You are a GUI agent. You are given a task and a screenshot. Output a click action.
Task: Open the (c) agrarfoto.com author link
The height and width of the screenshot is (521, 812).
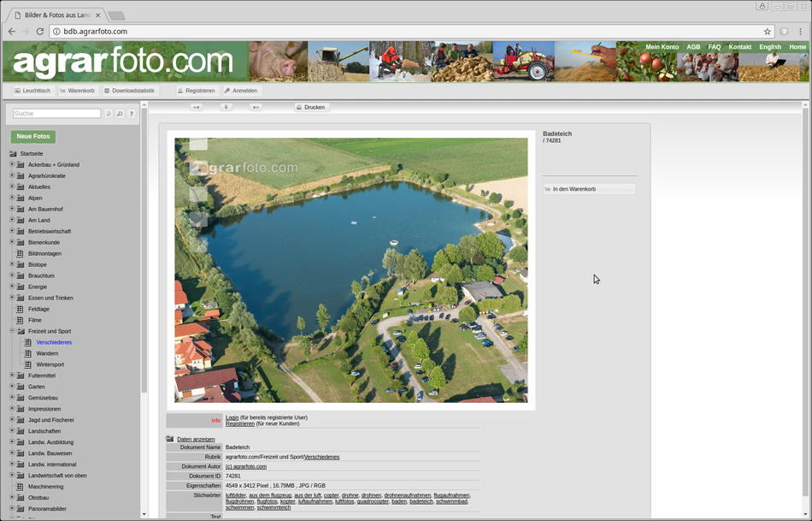tap(246, 466)
